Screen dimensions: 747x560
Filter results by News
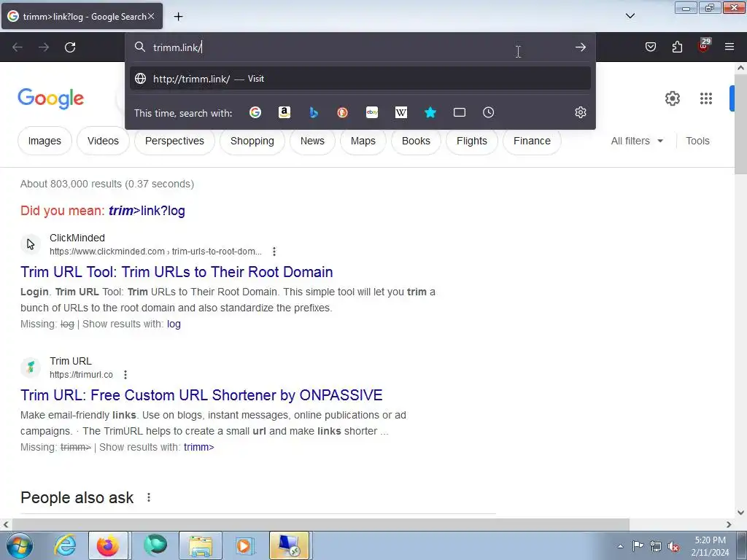[312, 141]
